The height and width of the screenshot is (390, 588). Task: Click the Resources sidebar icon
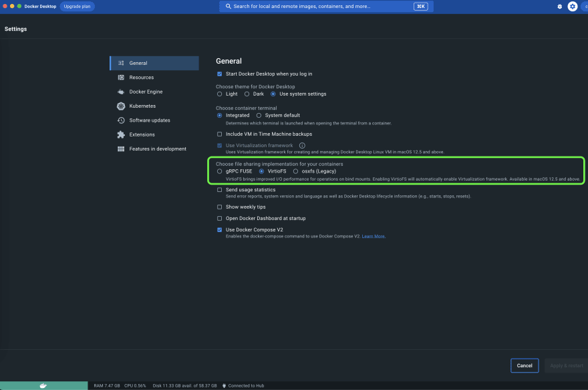click(121, 78)
